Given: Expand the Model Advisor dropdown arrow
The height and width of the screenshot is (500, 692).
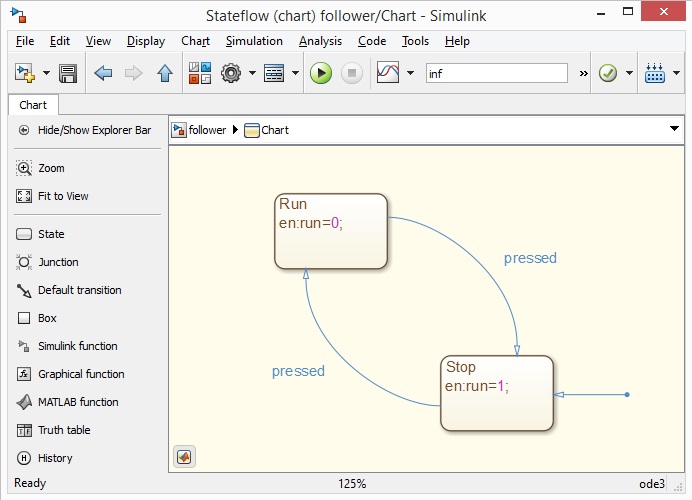Looking at the screenshot, I should click(629, 73).
